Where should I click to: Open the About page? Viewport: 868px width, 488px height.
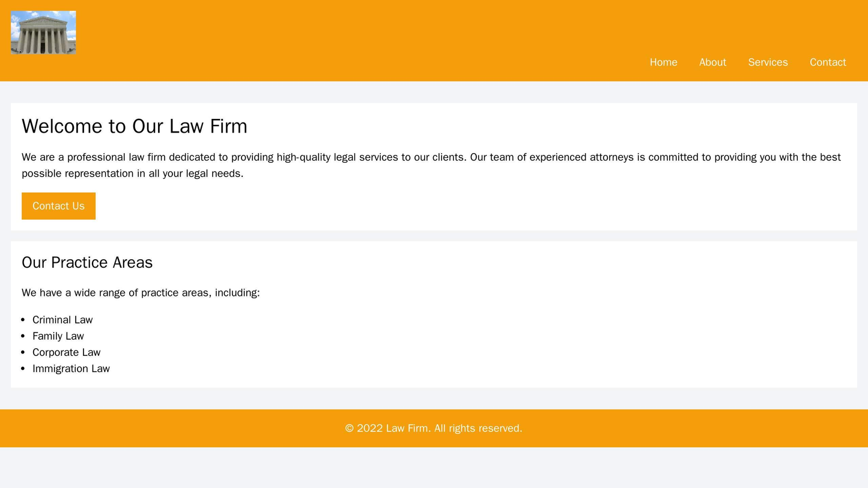tap(712, 62)
